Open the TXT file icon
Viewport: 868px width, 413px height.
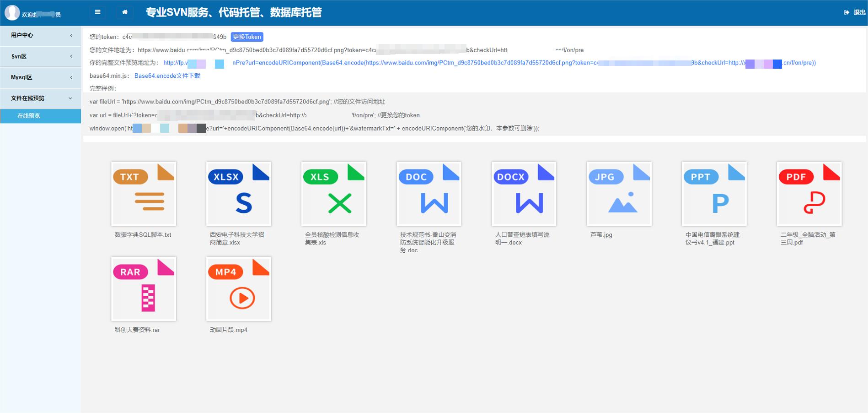click(144, 194)
